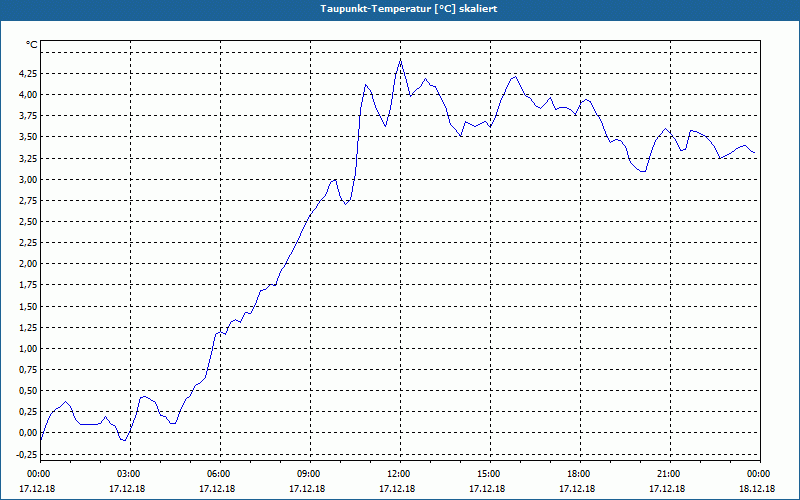The image size is (800, 500).
Task: Click the 3,00 y-axis label
Action: click(27, 179)
